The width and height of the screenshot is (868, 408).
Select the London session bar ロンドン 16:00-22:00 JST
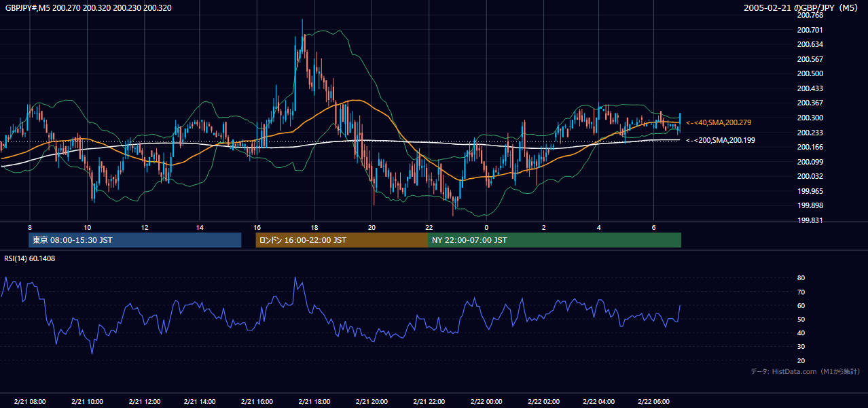(342, 240)
